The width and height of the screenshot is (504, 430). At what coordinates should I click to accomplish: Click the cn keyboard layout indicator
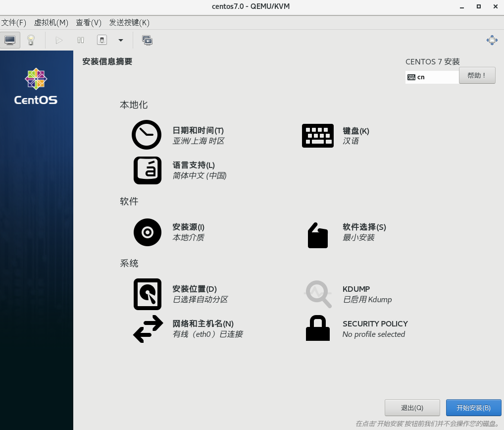(432, 77)
